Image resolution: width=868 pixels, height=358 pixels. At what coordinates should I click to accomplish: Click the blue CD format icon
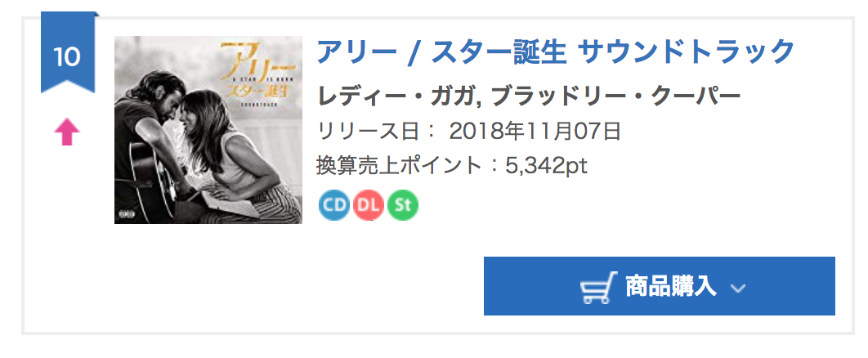[333, 205]
